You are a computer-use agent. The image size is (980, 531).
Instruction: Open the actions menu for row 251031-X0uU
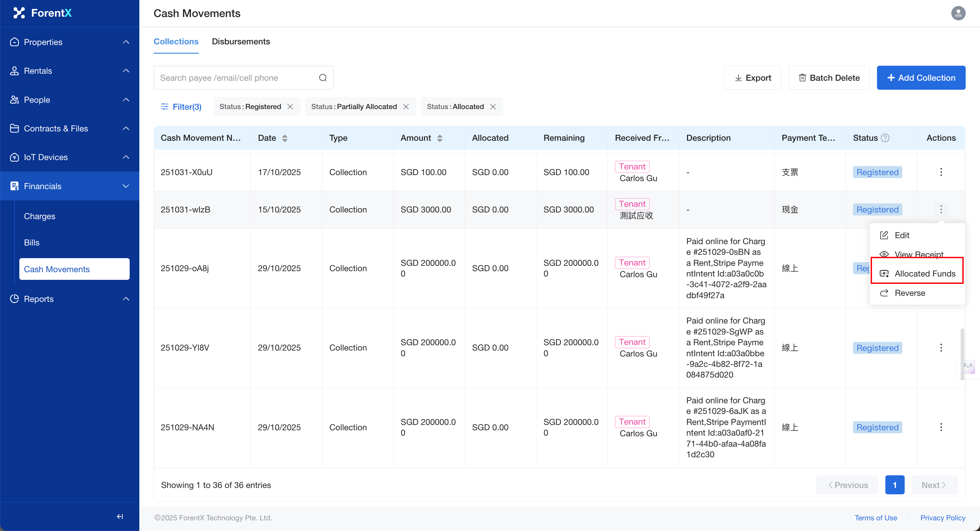coord(941,172)
